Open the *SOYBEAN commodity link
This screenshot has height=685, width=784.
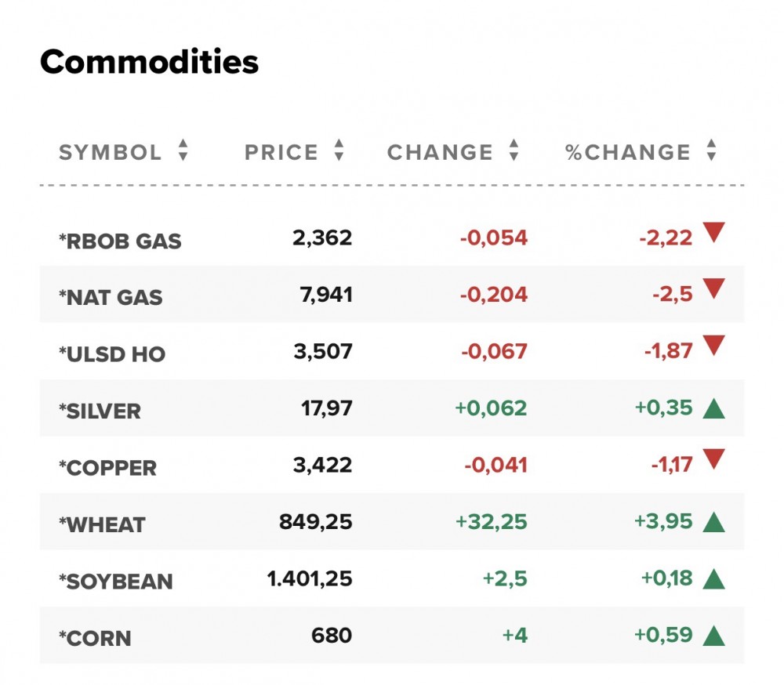116,582
